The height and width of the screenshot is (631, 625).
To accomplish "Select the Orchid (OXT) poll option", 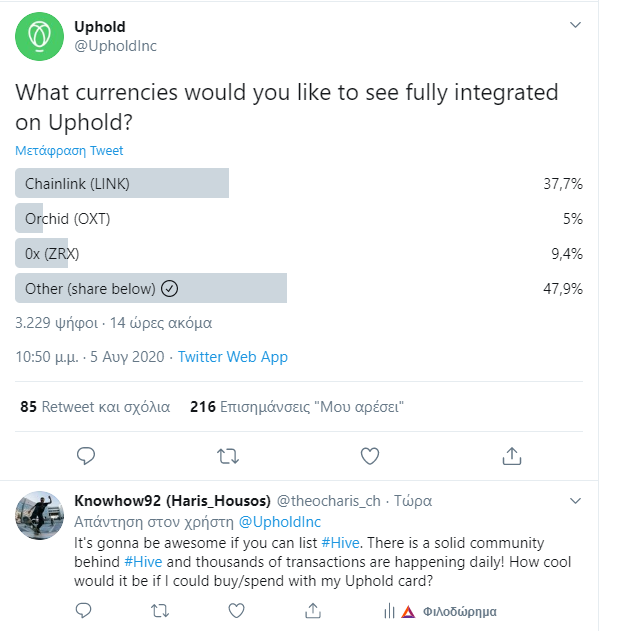I will click(299, 218).
